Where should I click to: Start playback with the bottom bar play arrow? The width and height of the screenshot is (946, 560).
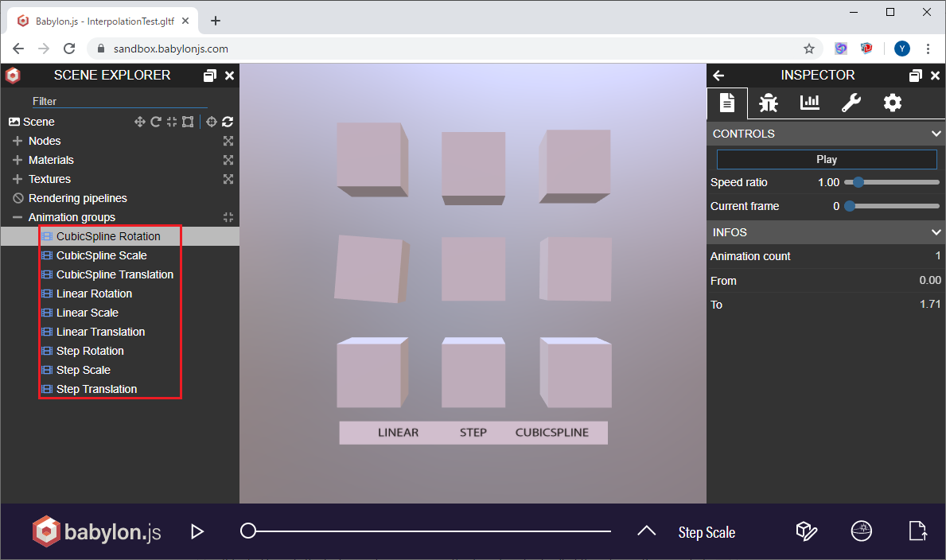(197, 531)
